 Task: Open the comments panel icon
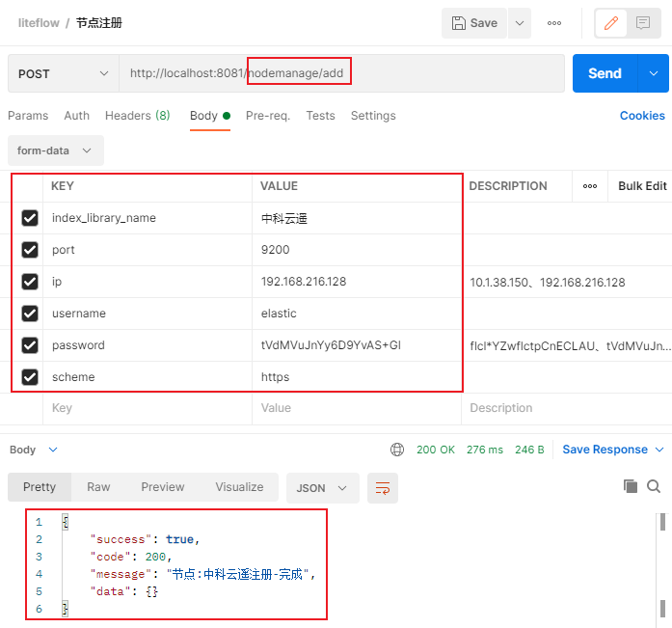(642, 23)
